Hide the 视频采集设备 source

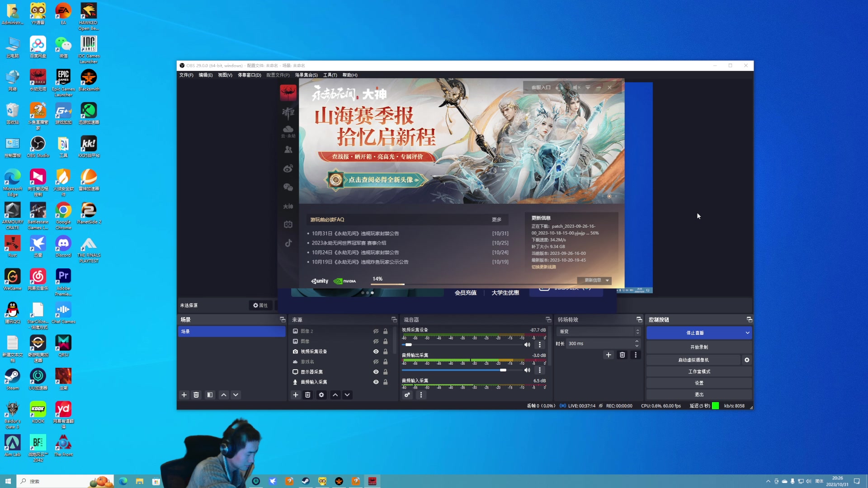(x=376, y=352)
